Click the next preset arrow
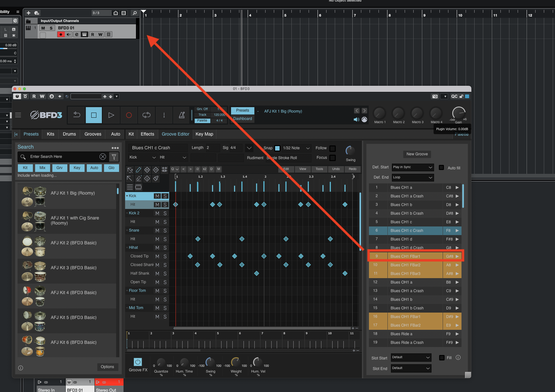Screen dimensions: 555x392 pyautogui.click(x=364, y=111)
